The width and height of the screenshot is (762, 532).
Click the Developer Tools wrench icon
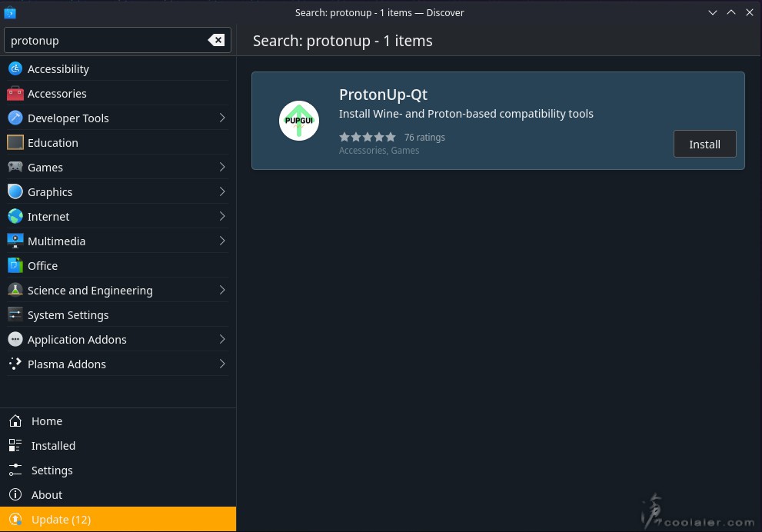click(x=15, y=118)
